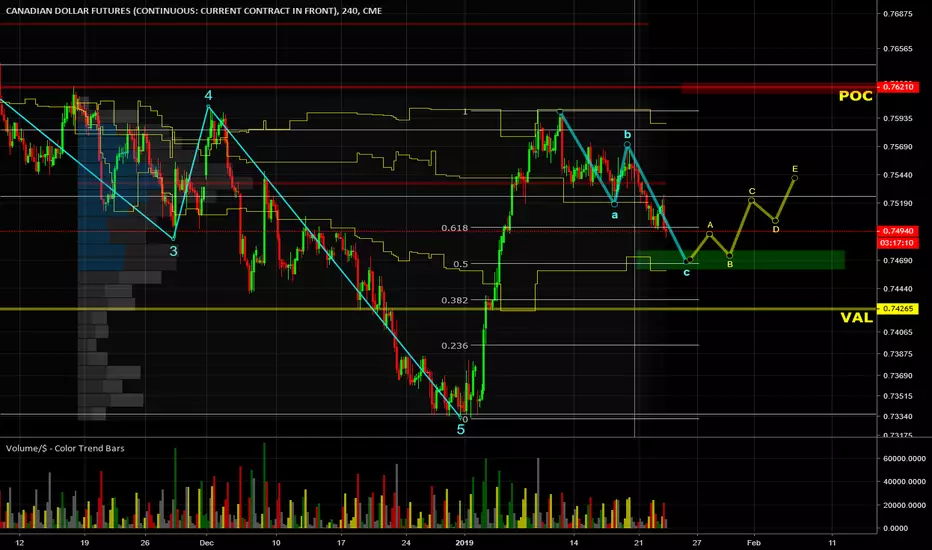The image size is (932, 550).
Task: Click the 0.73690 price axis value
Action: click(898, 375)
